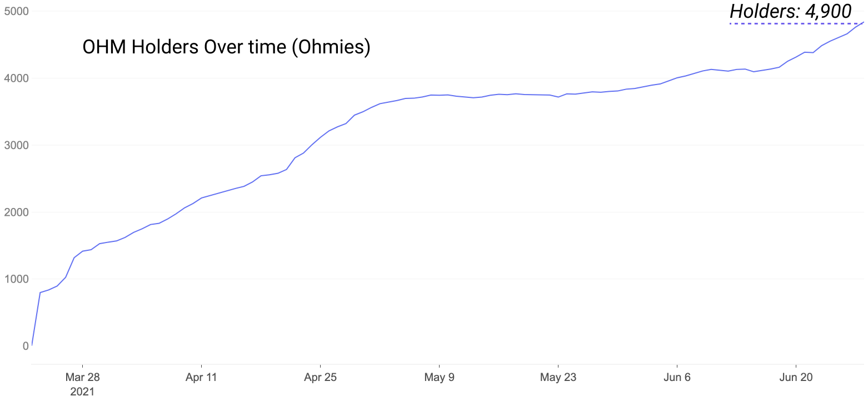Viewport: 868px width, 401px height.
Task: Select the Jun 6 x-axis date label
Action: click(x=677, y=378)
